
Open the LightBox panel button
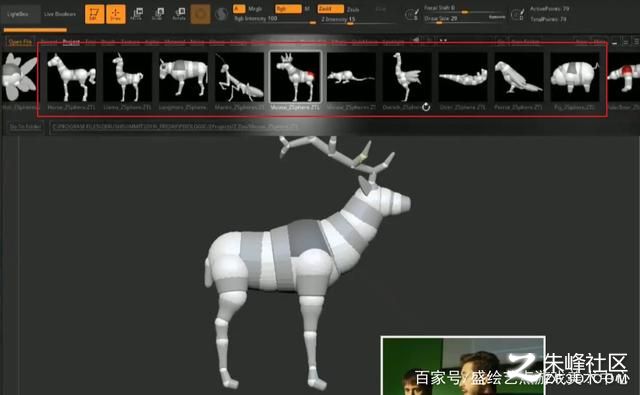pyautogui.click(x=18, y=14)
